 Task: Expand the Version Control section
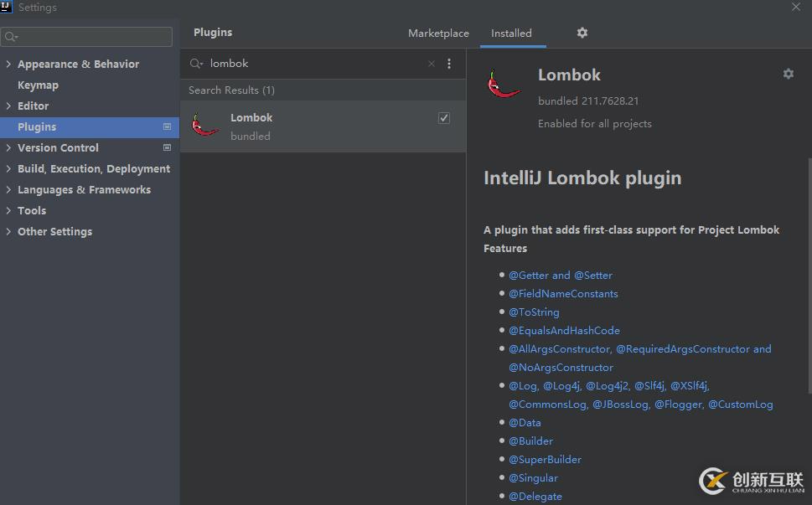point(8,147)
